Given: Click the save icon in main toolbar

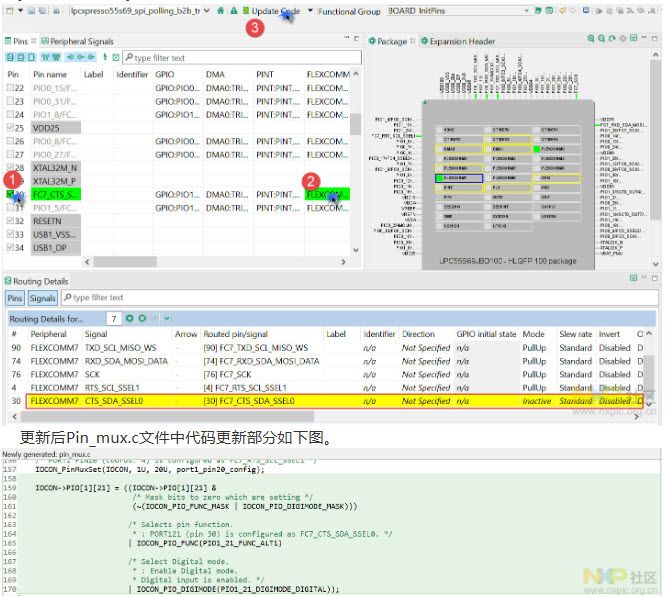Looking at the screenshot, I should coord(32,11).
